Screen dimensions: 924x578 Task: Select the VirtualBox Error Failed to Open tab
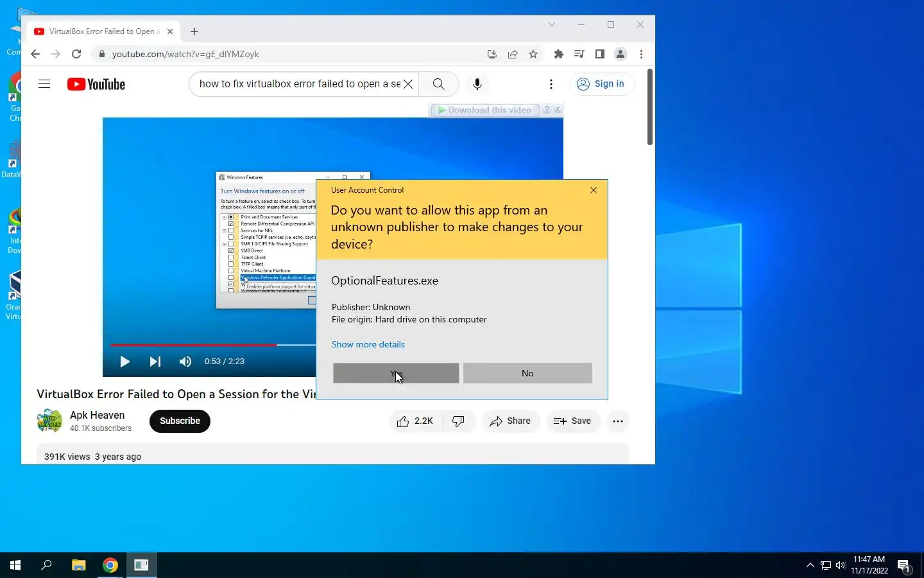[103, 31]
